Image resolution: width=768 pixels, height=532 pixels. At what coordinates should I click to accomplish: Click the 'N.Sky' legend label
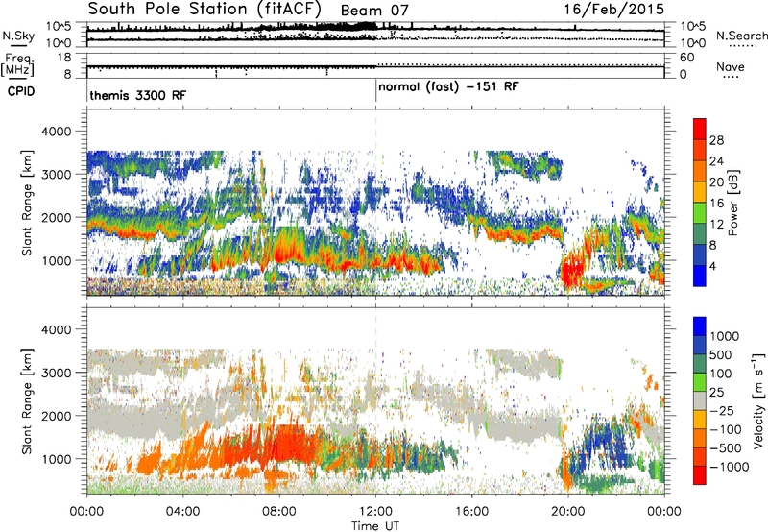pos(18,36)
